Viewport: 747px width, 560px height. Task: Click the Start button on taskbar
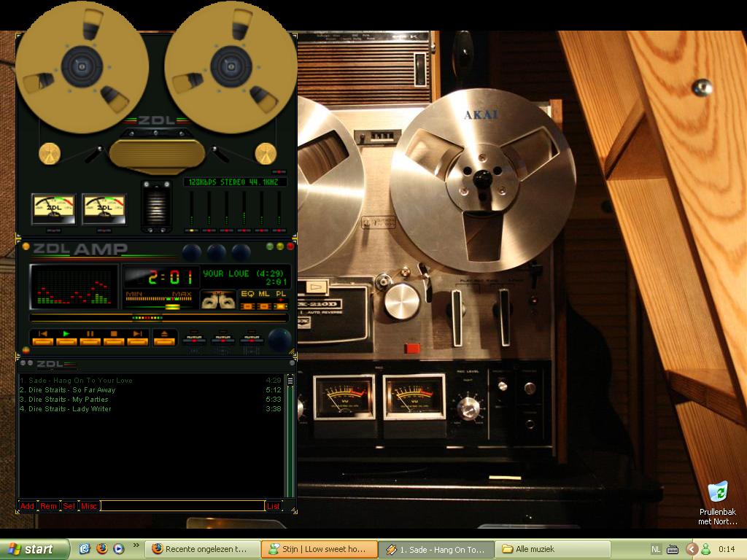coord(35,549)
